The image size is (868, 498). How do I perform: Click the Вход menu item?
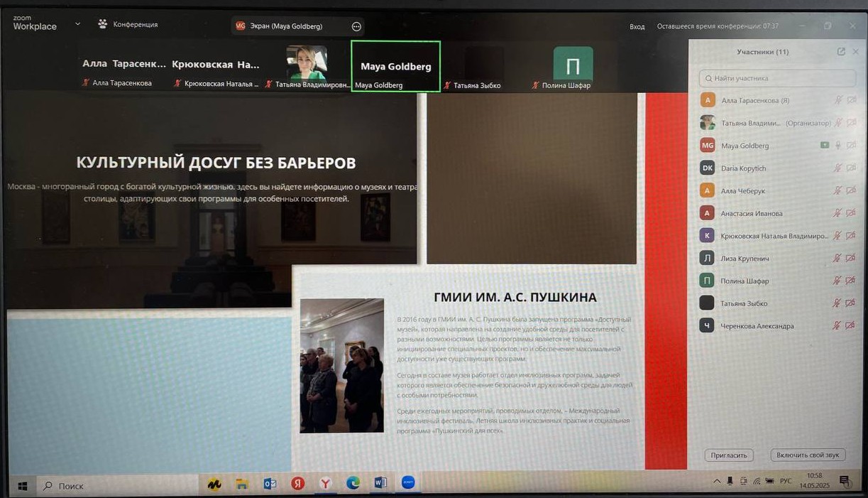[x=637, y=27]
